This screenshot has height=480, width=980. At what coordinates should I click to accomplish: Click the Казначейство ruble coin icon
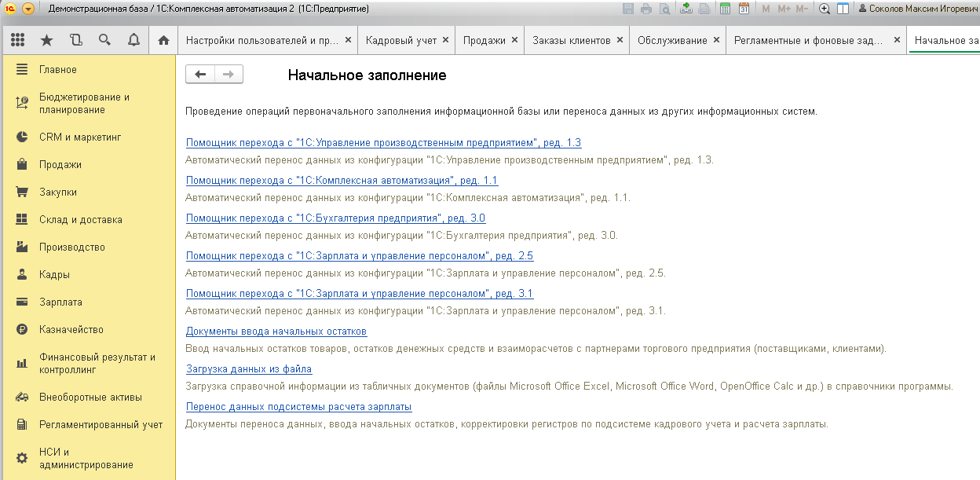(x=22, y=329)
